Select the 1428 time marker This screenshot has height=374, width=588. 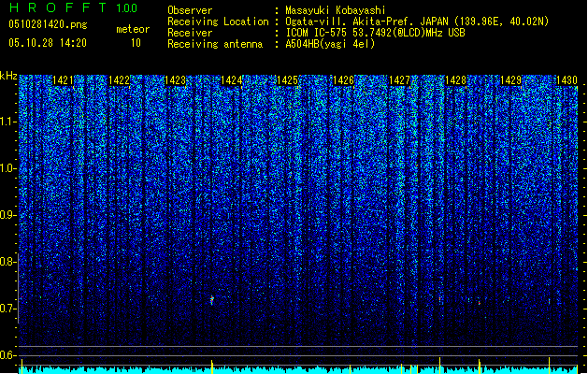[x=455, y=80]
